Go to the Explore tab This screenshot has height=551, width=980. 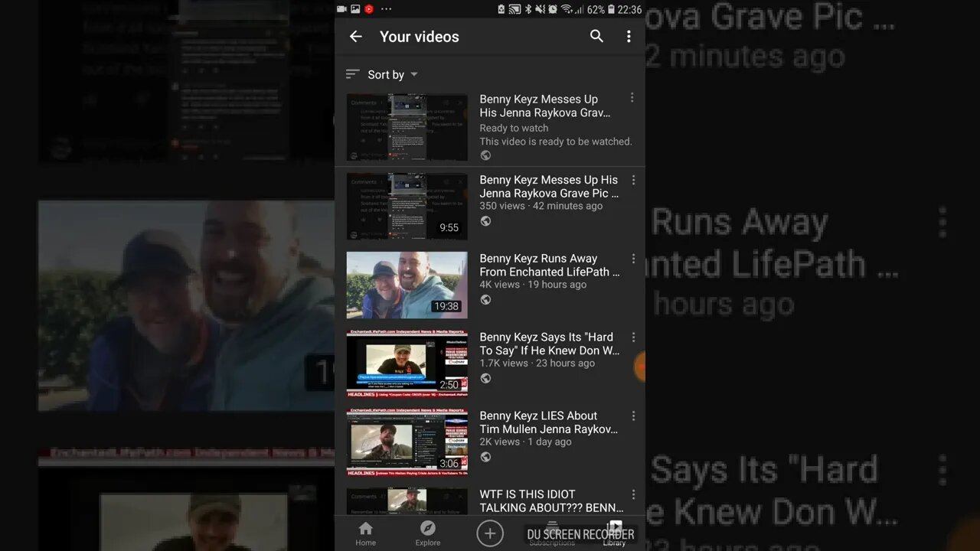(428, 533)
